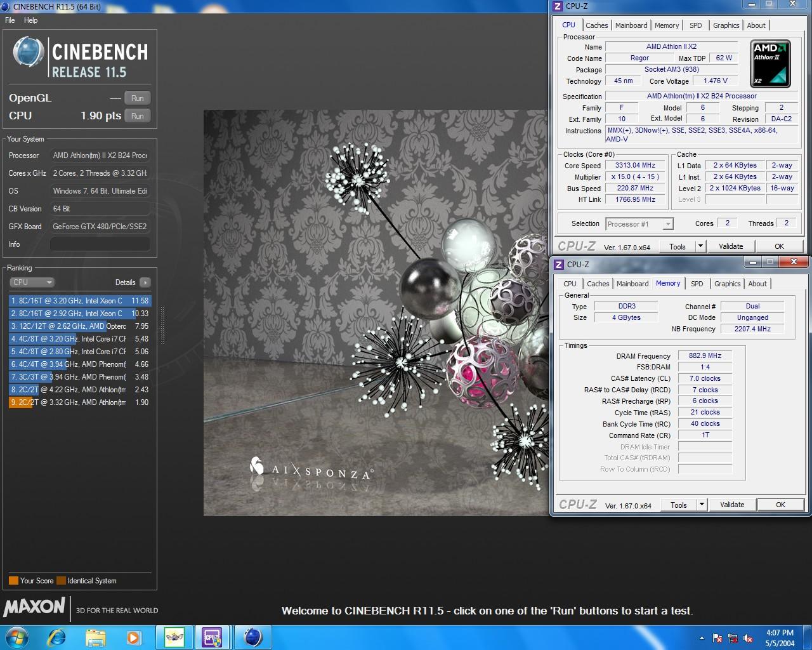Click the lower CPU-Z window title icon

pos(559,264)
